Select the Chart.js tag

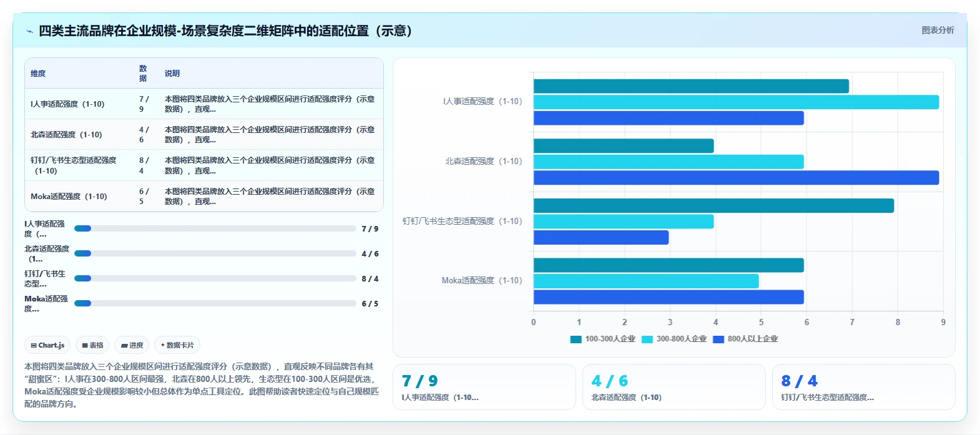pyautogui.click(x=47, y=345)
